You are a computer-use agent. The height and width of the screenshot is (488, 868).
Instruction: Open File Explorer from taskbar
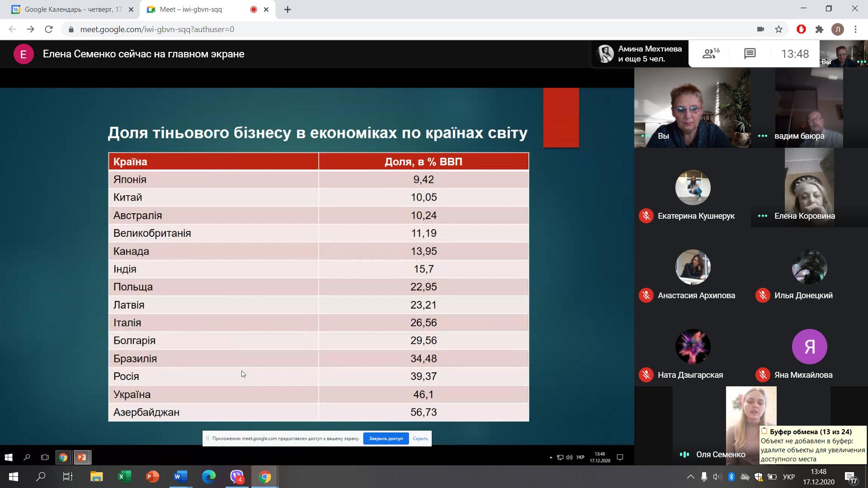pos(96,477)
